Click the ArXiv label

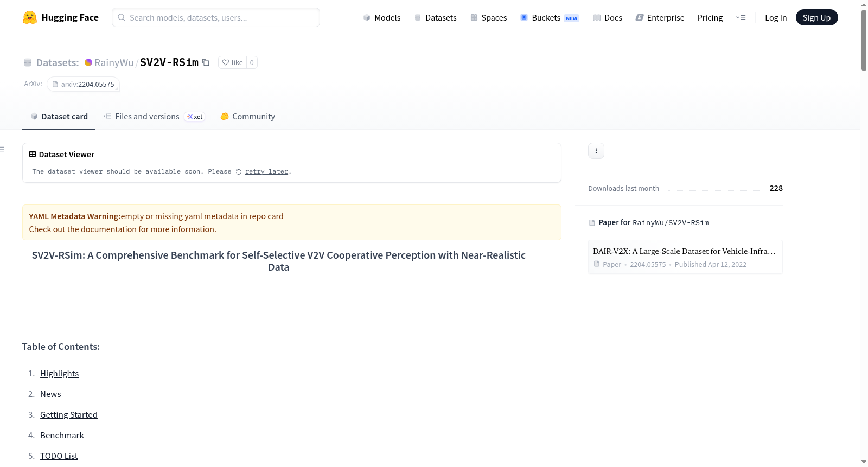click(33, 84)
